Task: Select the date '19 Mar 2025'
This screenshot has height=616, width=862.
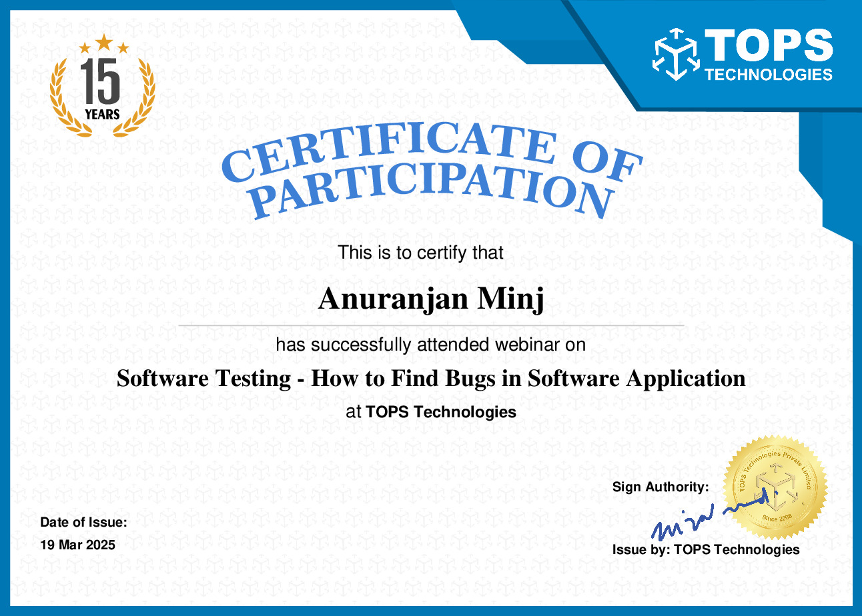Action: [77, 545]
